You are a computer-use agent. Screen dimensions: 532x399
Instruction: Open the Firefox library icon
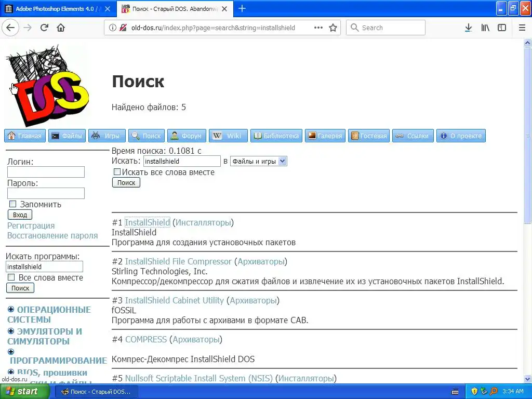tap(485, 28)
